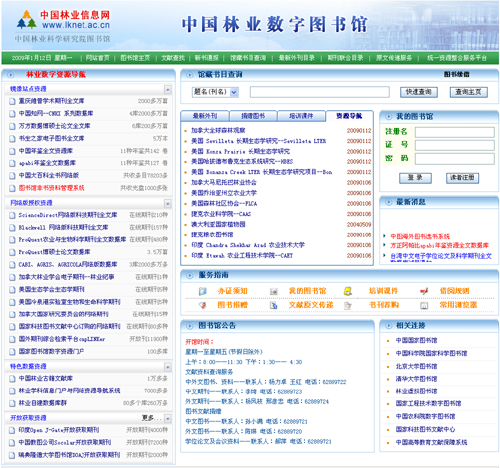
Task: Click round arrow icon in 林业数字资源导航 header
Action: [11, 75]
